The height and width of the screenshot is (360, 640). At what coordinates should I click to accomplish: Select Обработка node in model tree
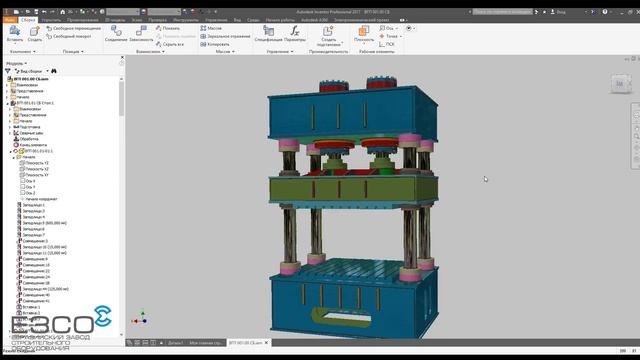click(x=26, y=139)
